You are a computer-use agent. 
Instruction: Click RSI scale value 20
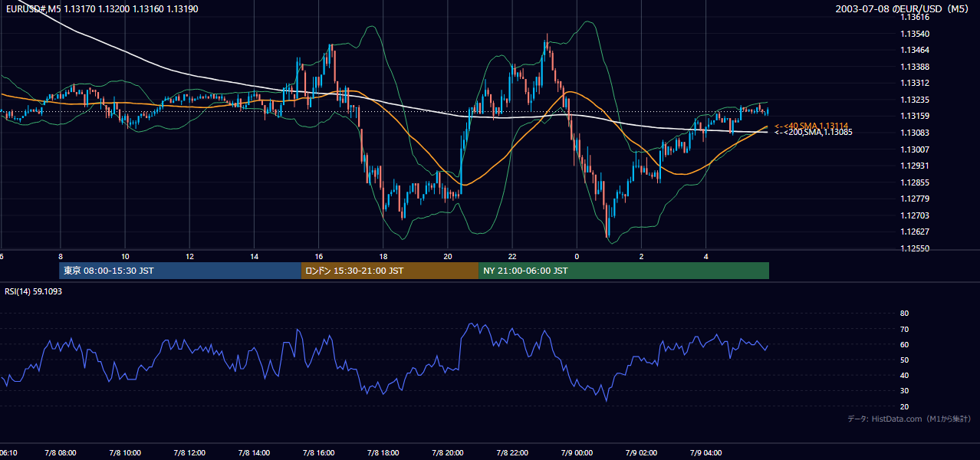pos(904,406)
